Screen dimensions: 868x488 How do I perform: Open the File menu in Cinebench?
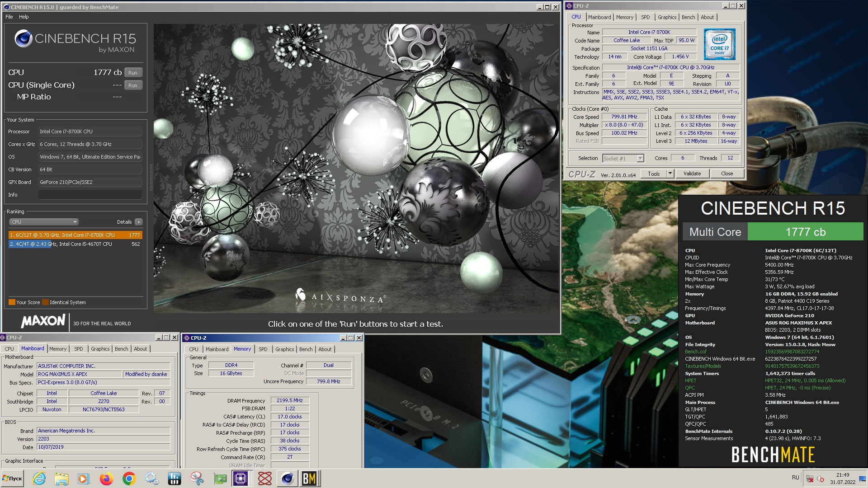[9, 17]
